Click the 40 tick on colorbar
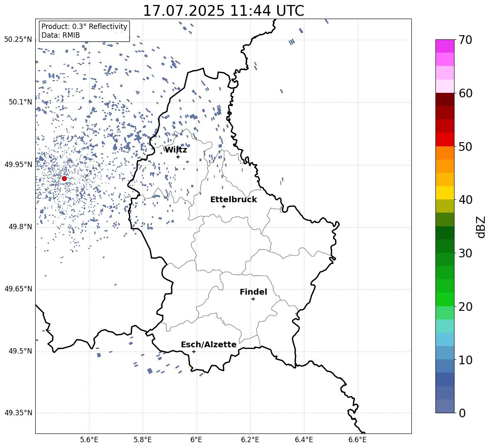This screenshot has width=491, height=448. pyautogui.click(x=466, y=200)
